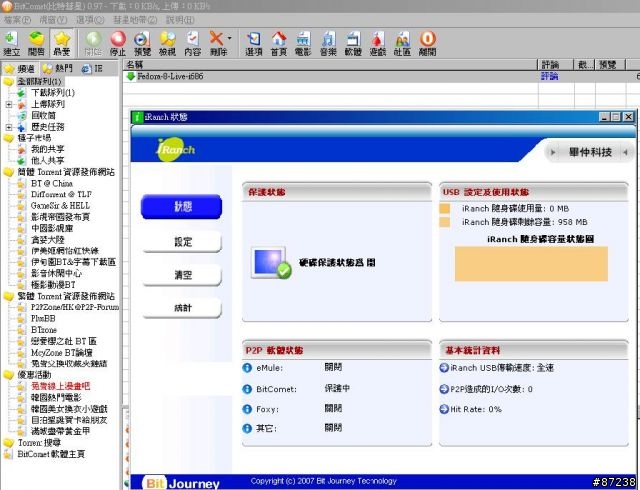Switch to the IE sidebar tab
Viewport: 640px width, 490px height.
(x=92, y=69)
